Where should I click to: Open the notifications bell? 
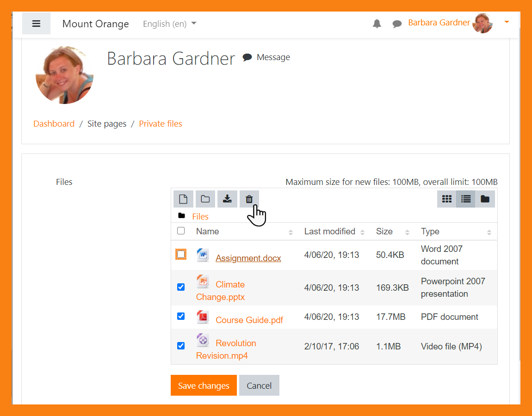[377, 24]
